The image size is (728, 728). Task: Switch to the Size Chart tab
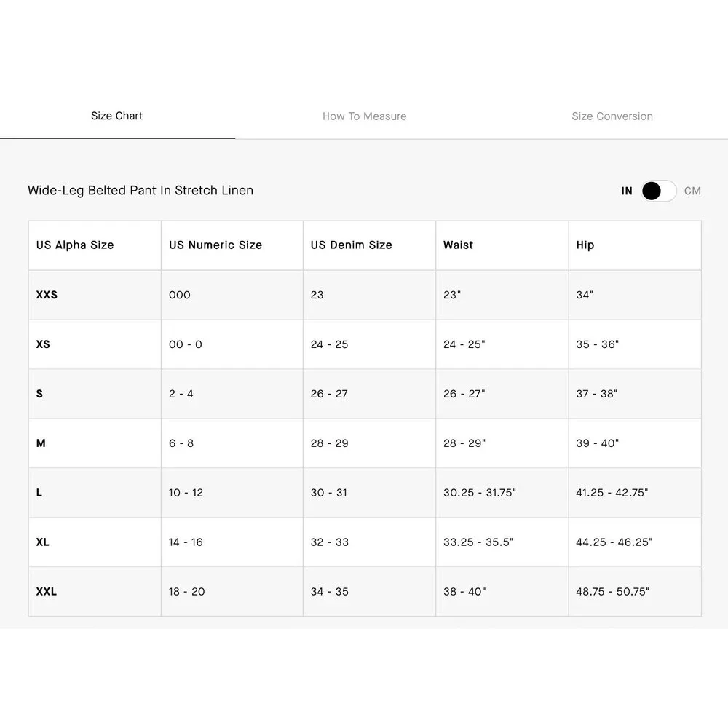click(x=116, y=116)
